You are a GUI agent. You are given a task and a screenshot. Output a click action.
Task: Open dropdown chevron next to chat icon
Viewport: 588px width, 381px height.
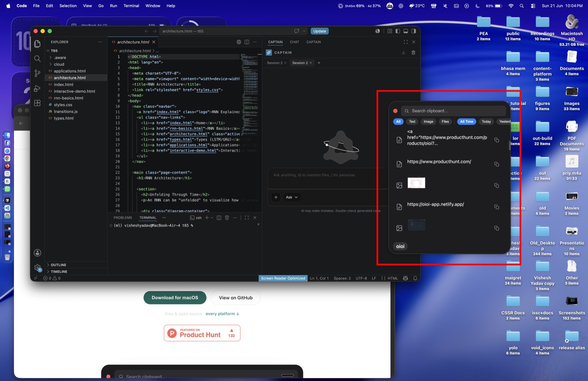304,31
